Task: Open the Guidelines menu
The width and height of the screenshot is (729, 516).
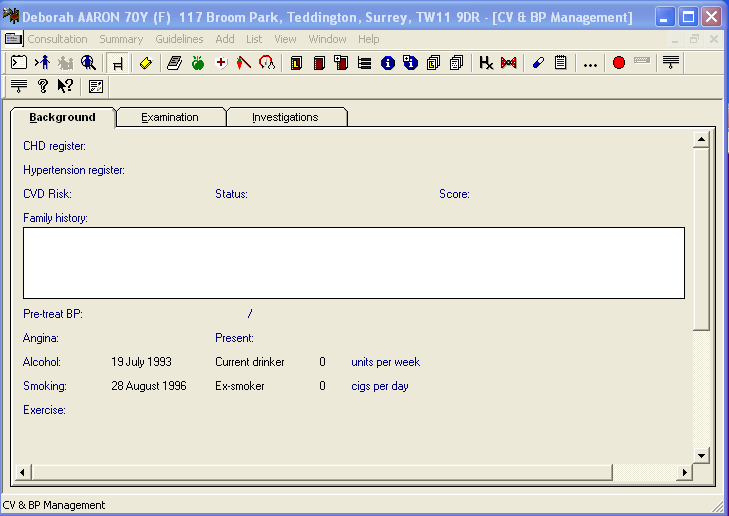Action: tap(179, 39)
